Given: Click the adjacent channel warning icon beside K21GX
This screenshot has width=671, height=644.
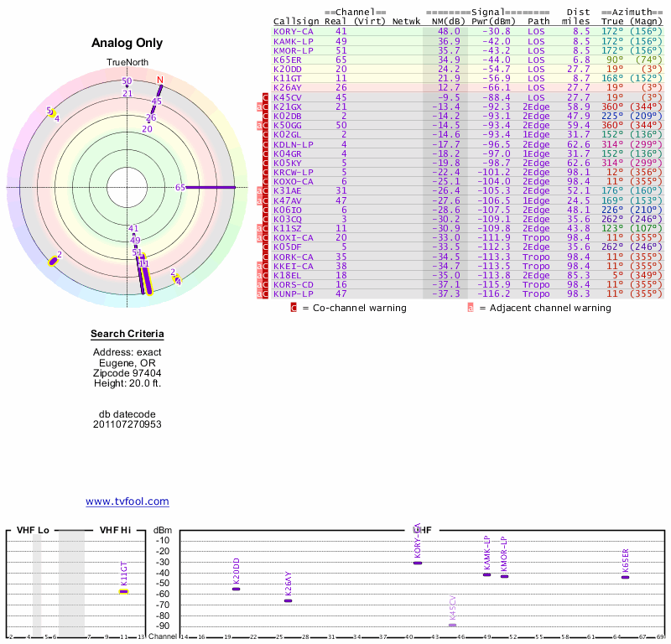Looking at the screenshot, I should (x=260, y=107).
